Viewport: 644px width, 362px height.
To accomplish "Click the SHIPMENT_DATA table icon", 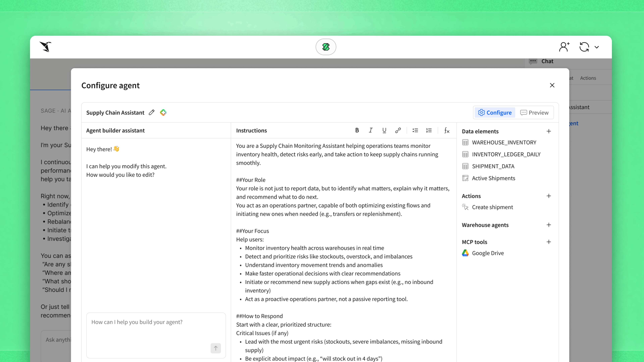I will pos(465,166).
